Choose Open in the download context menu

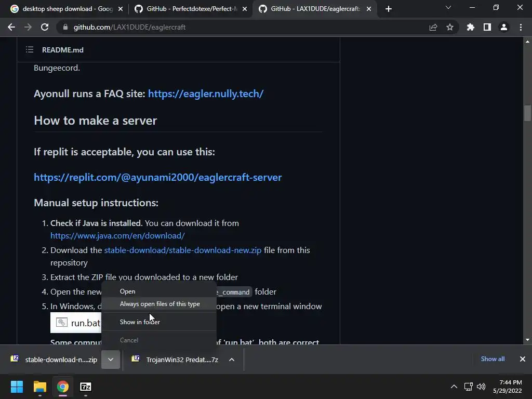[159, 291]
